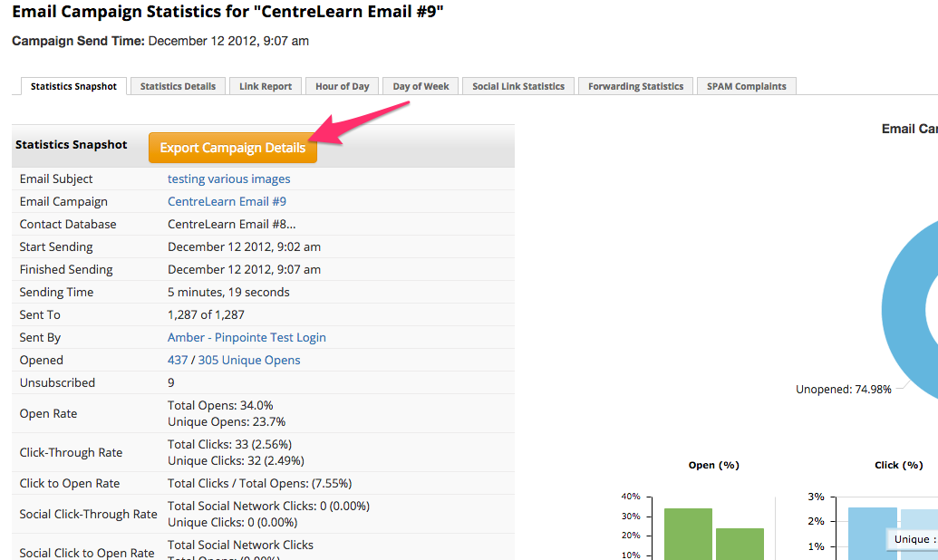
Task: Click the darker blue Click (%) bar
Action: tap(872, 534)
